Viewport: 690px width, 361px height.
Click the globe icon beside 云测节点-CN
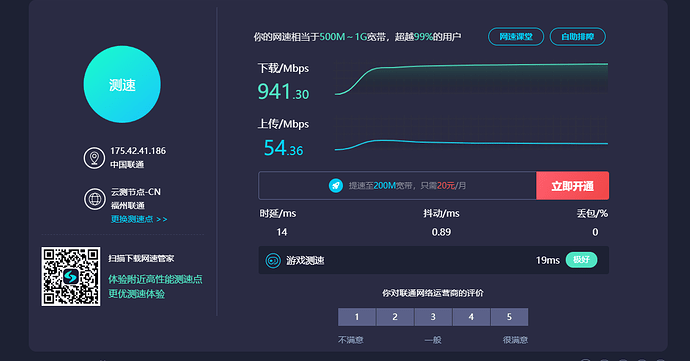pyautogui.click(x=95, y=199)
